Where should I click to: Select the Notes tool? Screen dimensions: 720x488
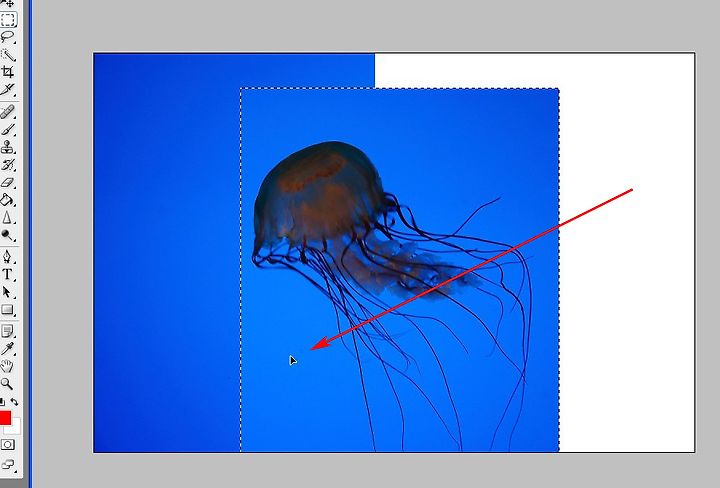click(x=8, y=331)
